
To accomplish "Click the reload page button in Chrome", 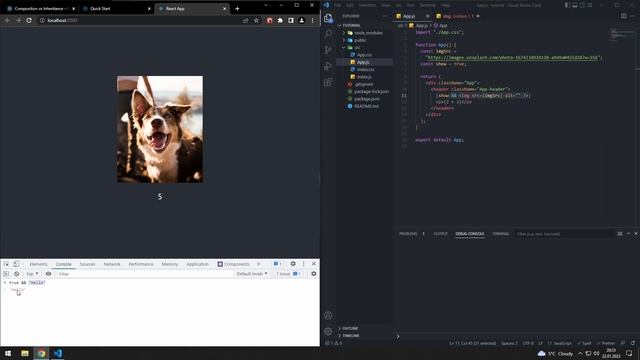I will tap(29, 20).
